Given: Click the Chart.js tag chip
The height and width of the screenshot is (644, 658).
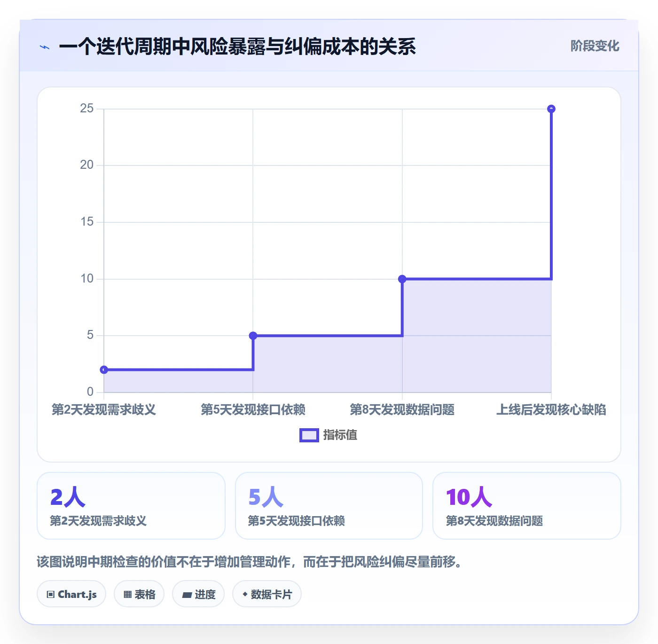Looking at the screenshot, I should point(71,594).
